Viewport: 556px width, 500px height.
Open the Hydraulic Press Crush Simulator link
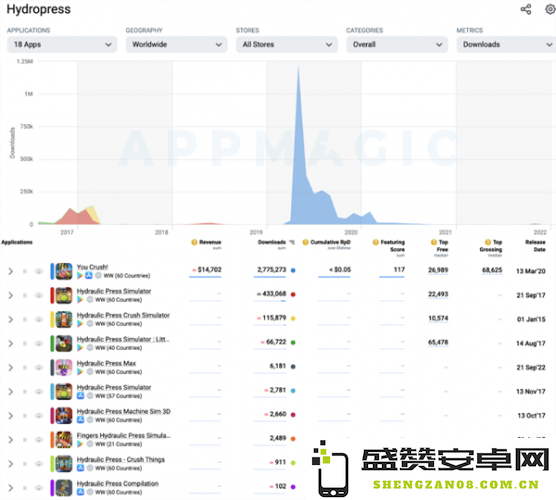click(123, 316)
